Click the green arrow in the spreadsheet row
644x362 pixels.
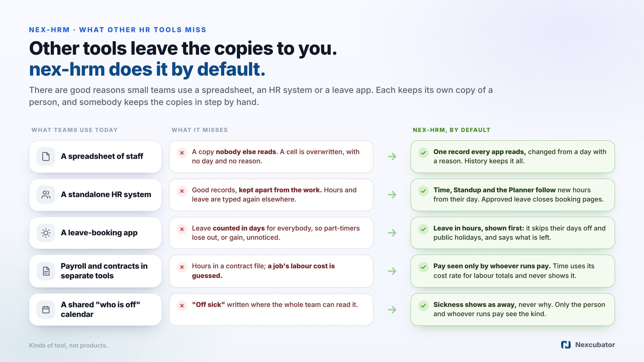coord(392,156)
